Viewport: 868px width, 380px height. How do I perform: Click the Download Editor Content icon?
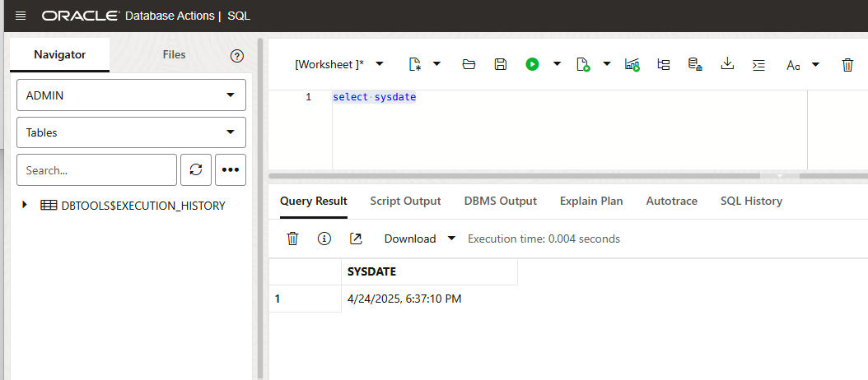click(x=727, y=63)
